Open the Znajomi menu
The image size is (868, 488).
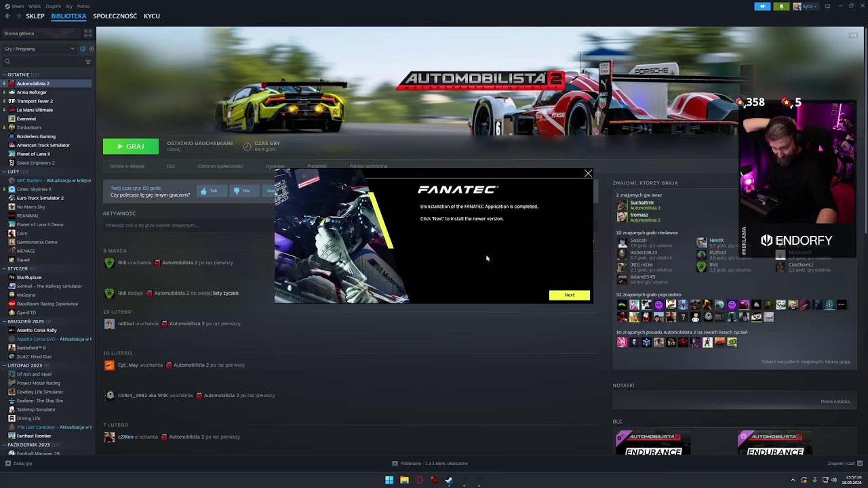(53, 6)
